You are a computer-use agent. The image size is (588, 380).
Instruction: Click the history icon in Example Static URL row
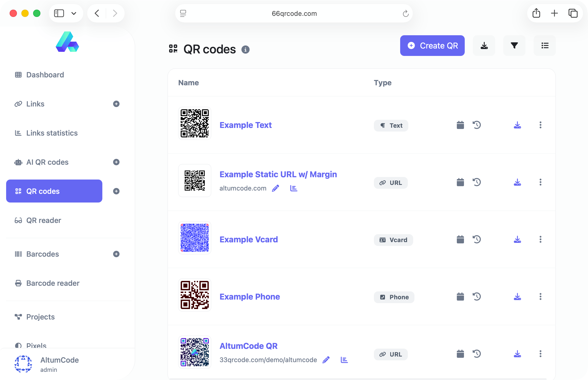point(476,182)
